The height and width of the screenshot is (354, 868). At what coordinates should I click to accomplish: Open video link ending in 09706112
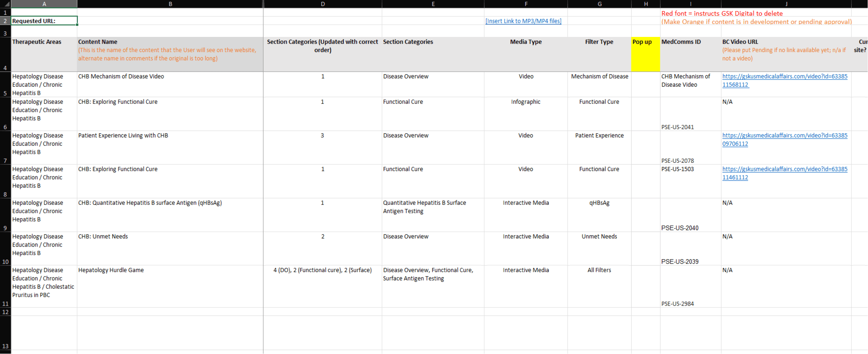click(785, 140)
